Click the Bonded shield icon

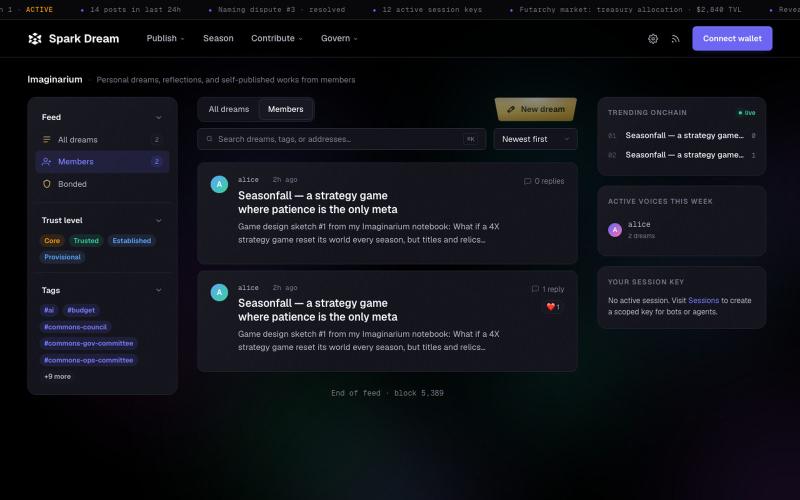(x=47, y=184)
